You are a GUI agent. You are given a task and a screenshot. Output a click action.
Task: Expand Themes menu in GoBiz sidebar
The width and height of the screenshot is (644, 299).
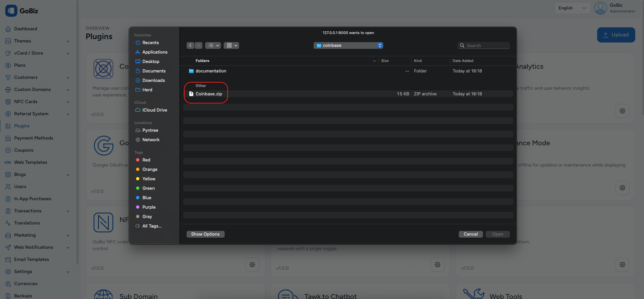click(x=38, y=41)
